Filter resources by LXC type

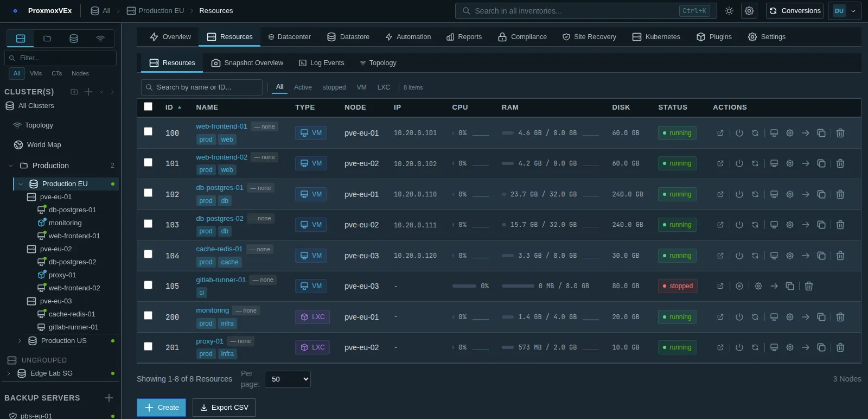[x=384, y=87]
